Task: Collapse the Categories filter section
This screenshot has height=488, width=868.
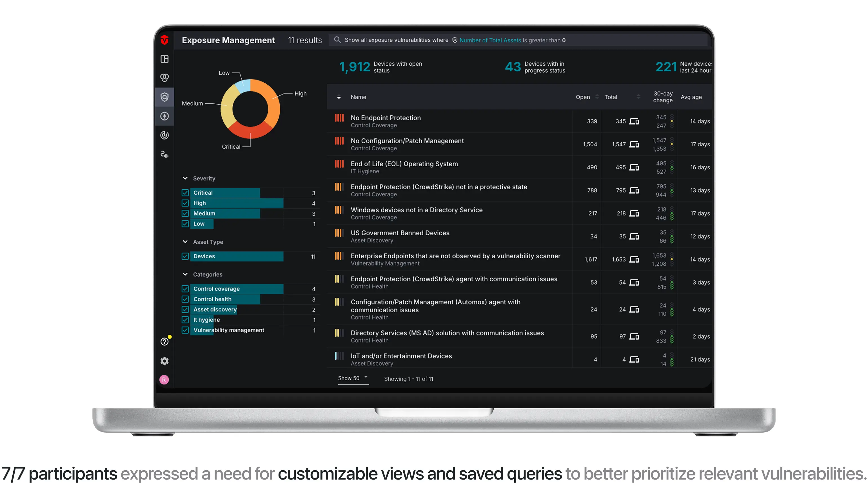Action: coord(185,274)
